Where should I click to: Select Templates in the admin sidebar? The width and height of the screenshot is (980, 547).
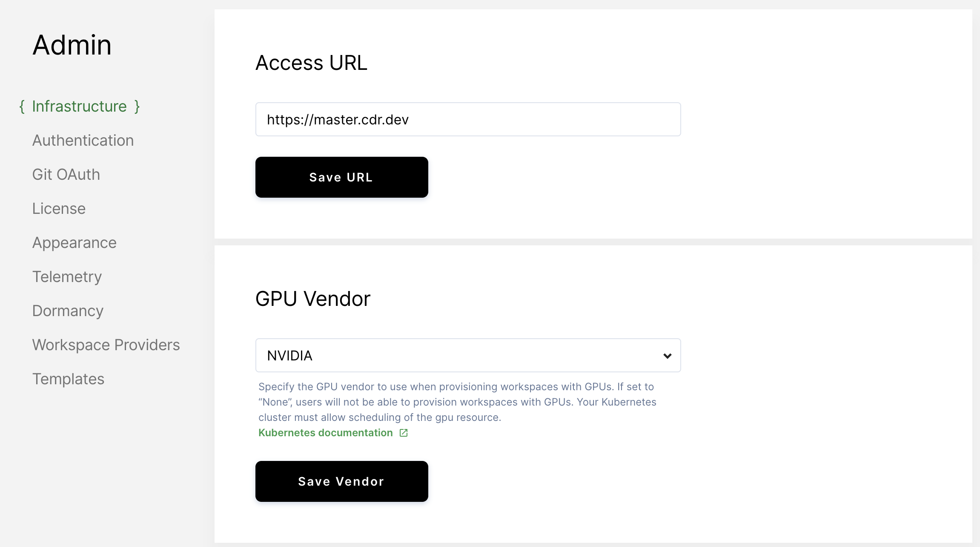point(68,379)
